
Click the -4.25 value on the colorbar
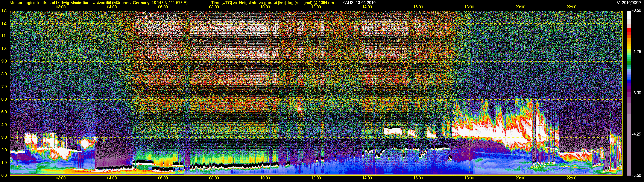click(636, 134)
